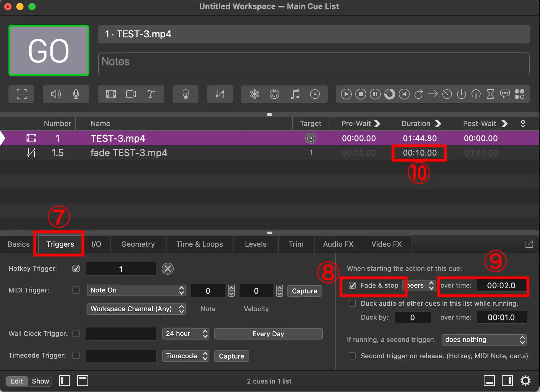Viewport: 540px width, 392px height.
Task: Add a Wait cue via the hourglass icon
Action: tap(491, 94)
